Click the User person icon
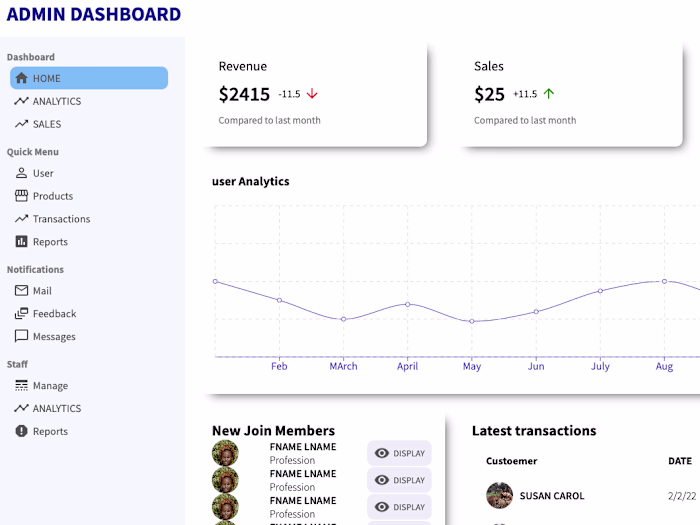Screen dimensions: 700x525 (x=21, y=173)
